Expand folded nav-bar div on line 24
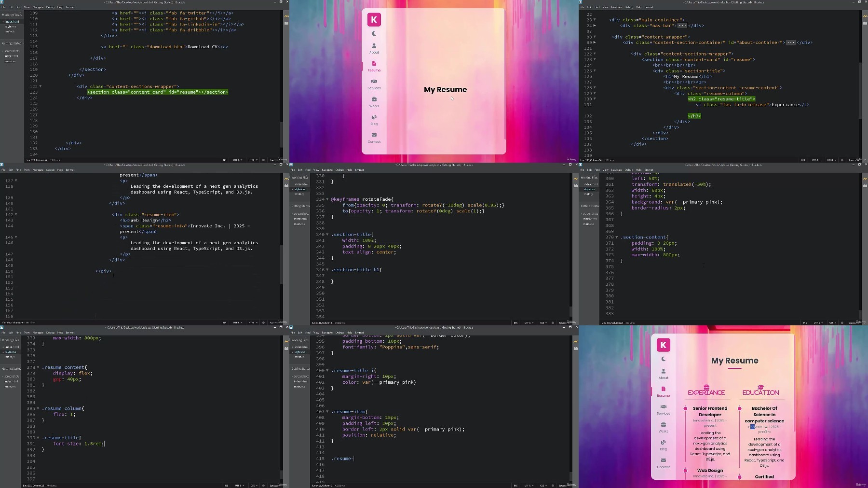This screenshot has height=488, width=868. (595, 26)
